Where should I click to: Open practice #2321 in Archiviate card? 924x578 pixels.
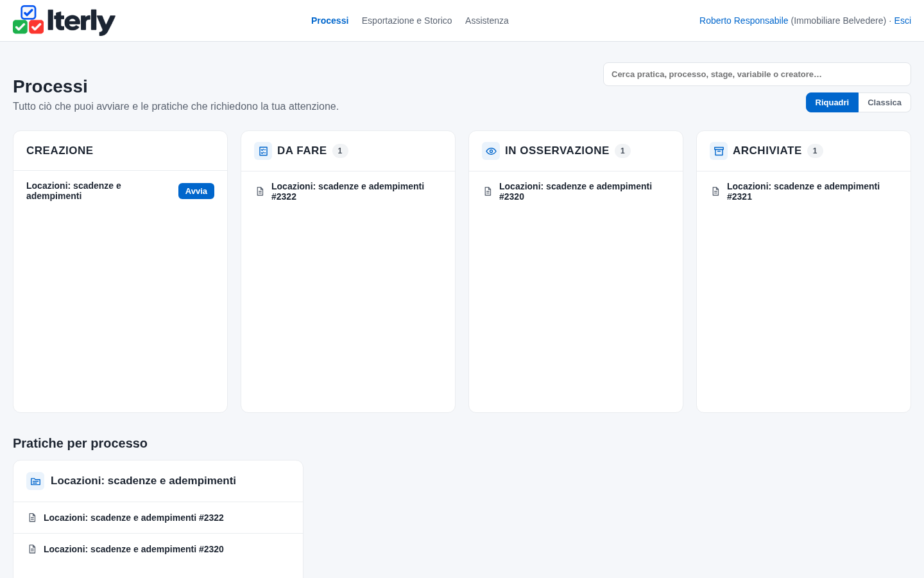pyautogui.click(x=803, y=191)
